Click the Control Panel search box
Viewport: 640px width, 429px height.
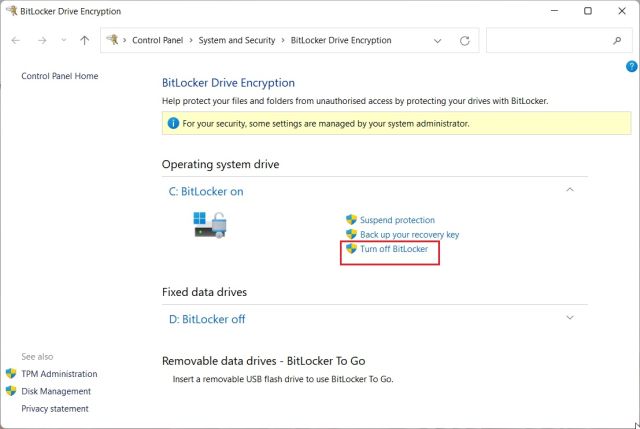tap(545, 41)
